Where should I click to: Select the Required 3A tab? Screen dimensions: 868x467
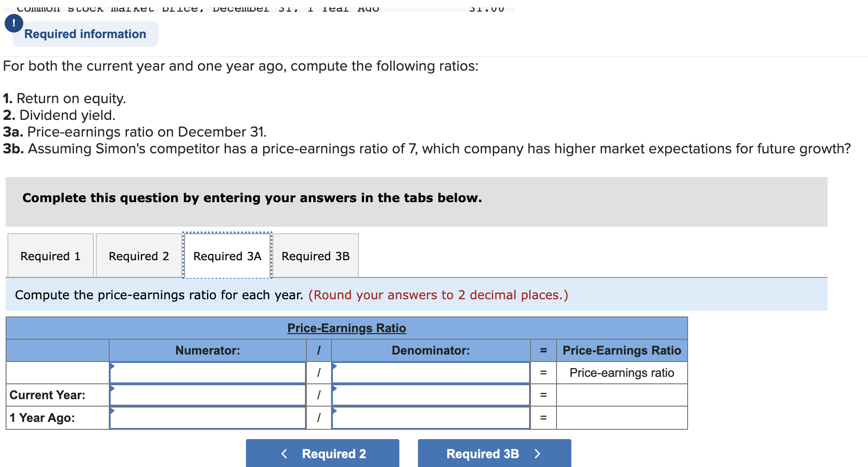[x=227, y=256]
